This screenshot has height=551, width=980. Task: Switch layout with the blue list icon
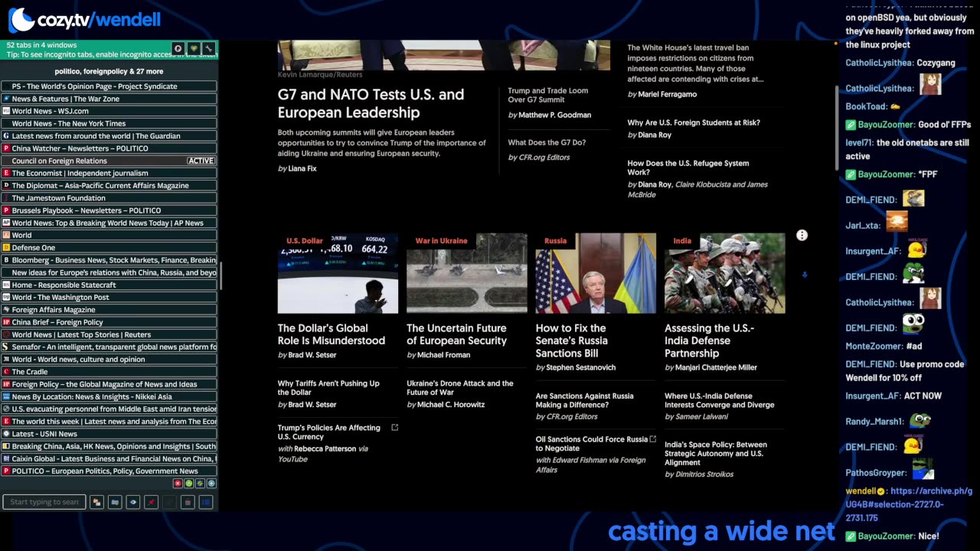click(x=205, y=502)
